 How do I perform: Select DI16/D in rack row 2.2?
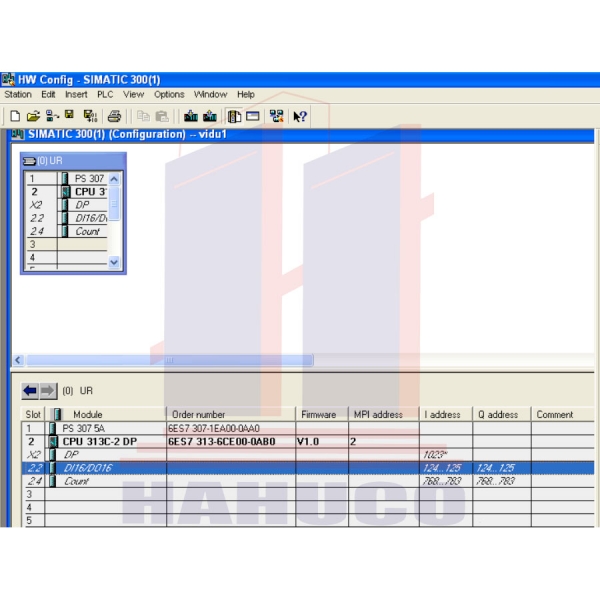click(x=91, y=218)
